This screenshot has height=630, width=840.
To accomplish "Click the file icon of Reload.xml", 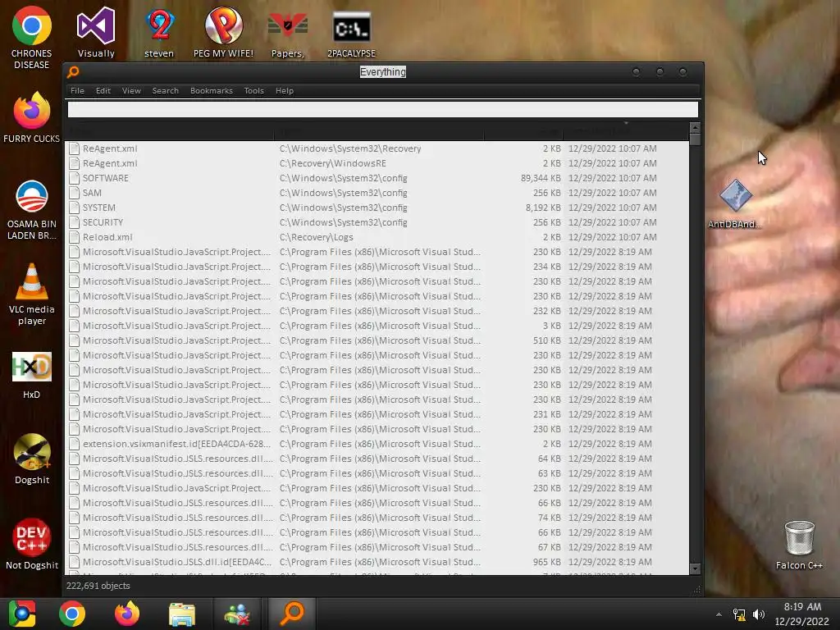I will (74, 237).
